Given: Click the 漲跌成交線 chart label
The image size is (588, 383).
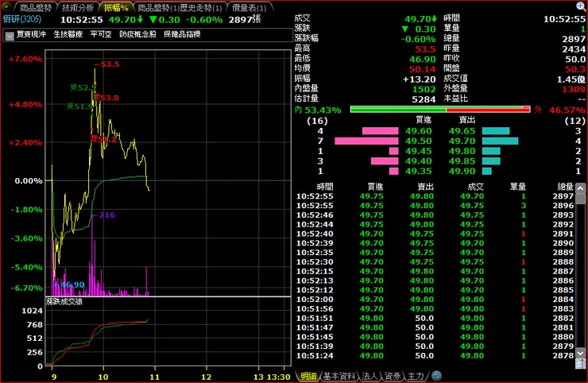Looking at the screenshot, I should click(x=64, y=302).
